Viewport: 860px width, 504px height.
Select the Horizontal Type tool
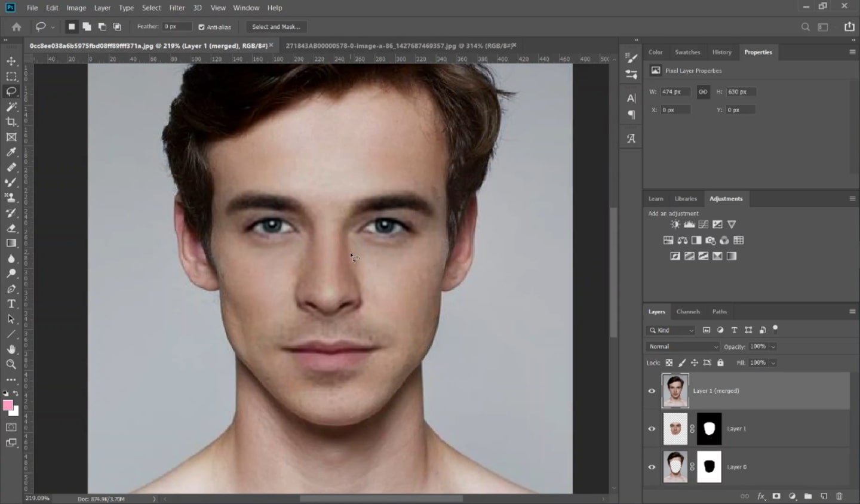coord(11,303)
